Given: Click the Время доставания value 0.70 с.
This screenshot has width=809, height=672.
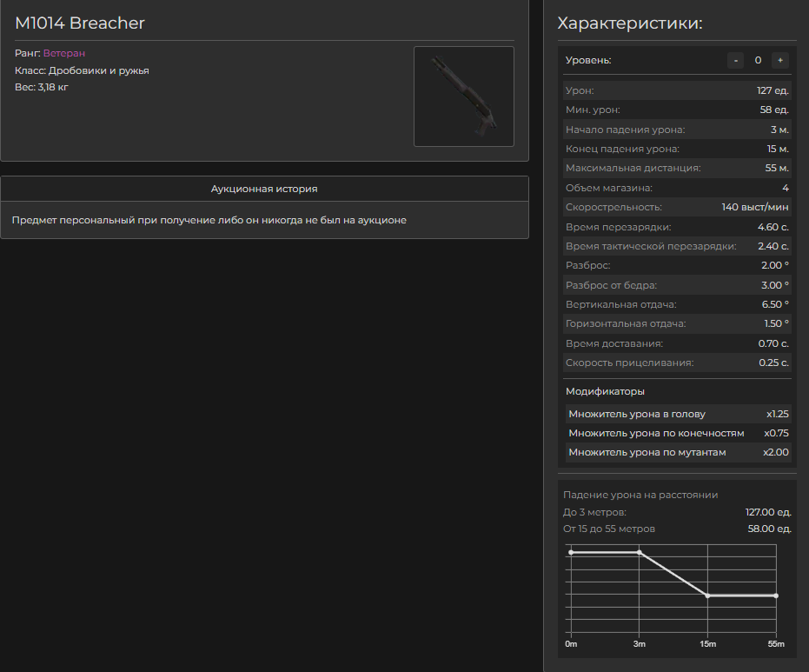Looking at the screenshot, I should click(773, 343).
